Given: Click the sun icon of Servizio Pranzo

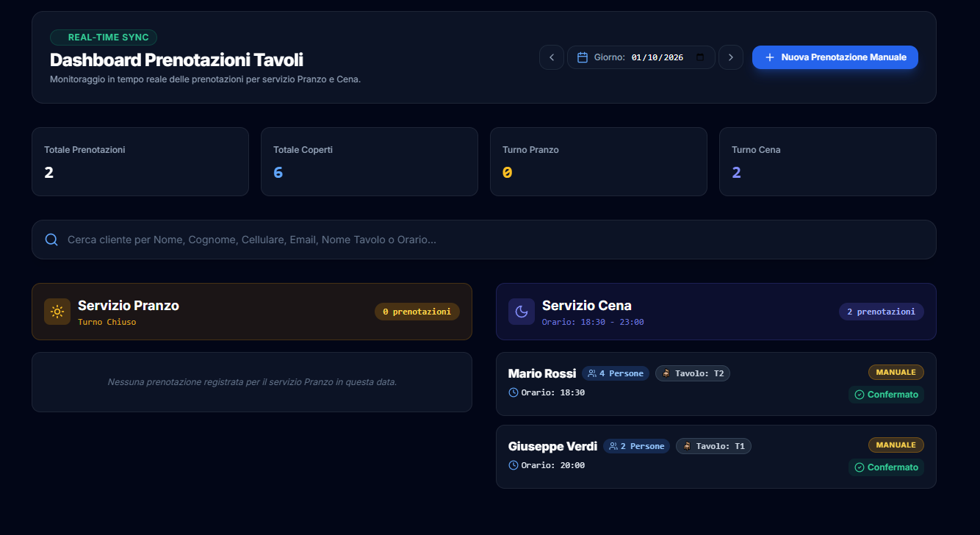Looking at the screenshot, I should tap(57, 312).
